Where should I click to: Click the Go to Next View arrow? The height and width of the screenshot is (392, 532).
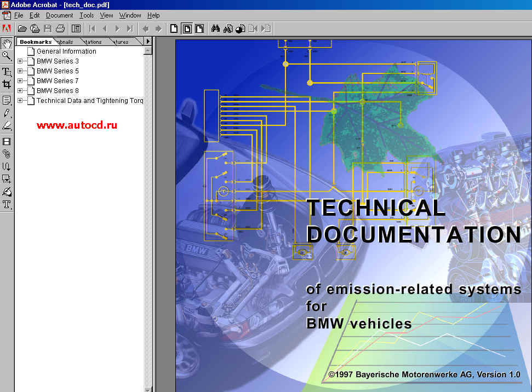(x=158, y=29)
